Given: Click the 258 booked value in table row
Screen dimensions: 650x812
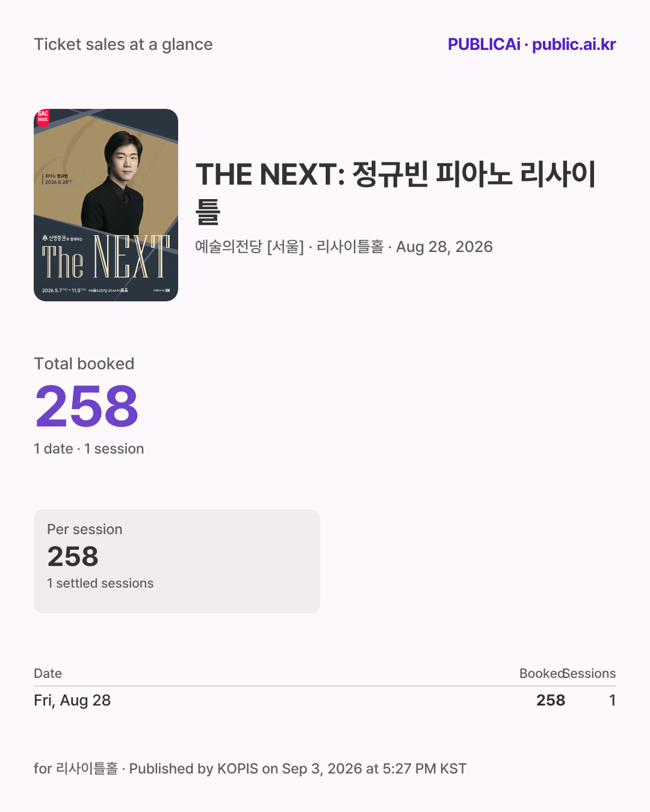Looking at the screenshot, I should (x=551, y=700).
